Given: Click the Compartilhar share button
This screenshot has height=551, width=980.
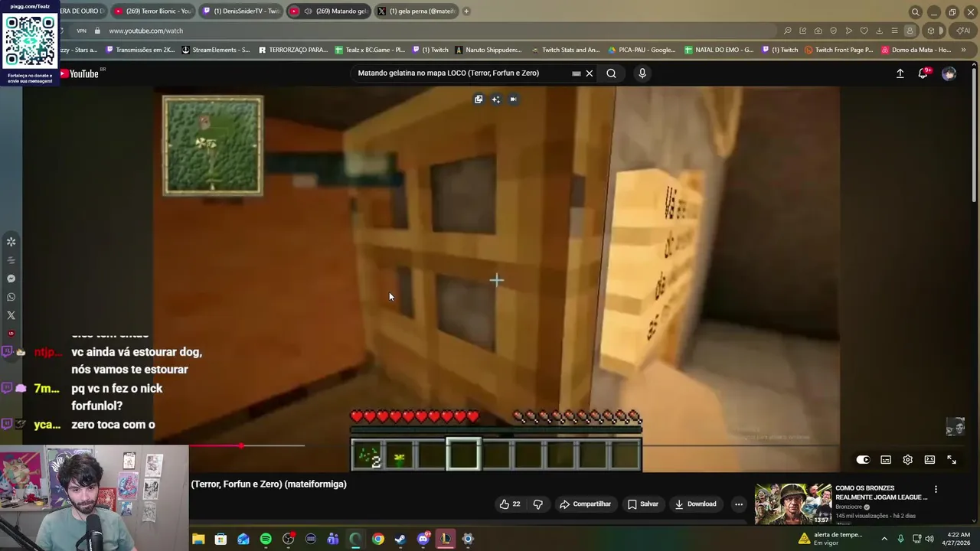Looking at the screenshot, I should coord(586,504).
